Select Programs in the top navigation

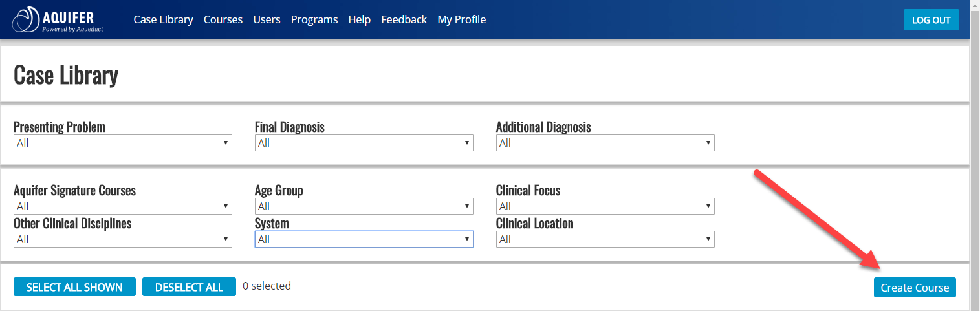[314, 19]
